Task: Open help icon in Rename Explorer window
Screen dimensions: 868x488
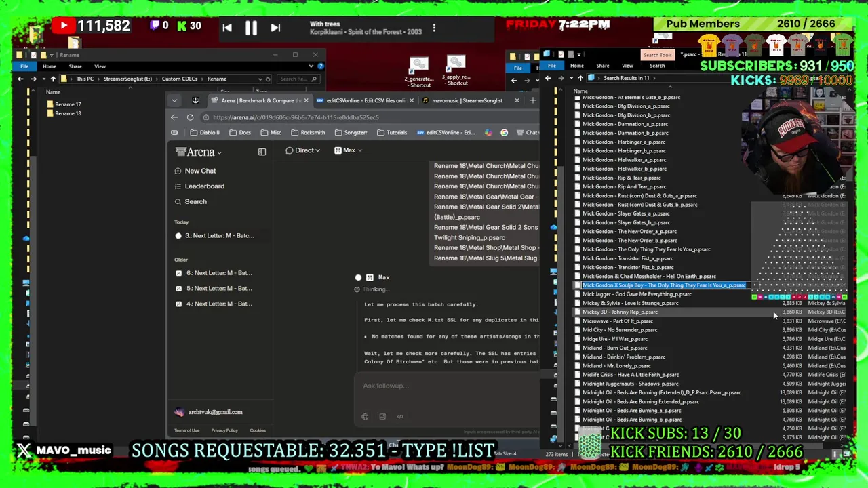Action: coord(320,66)
